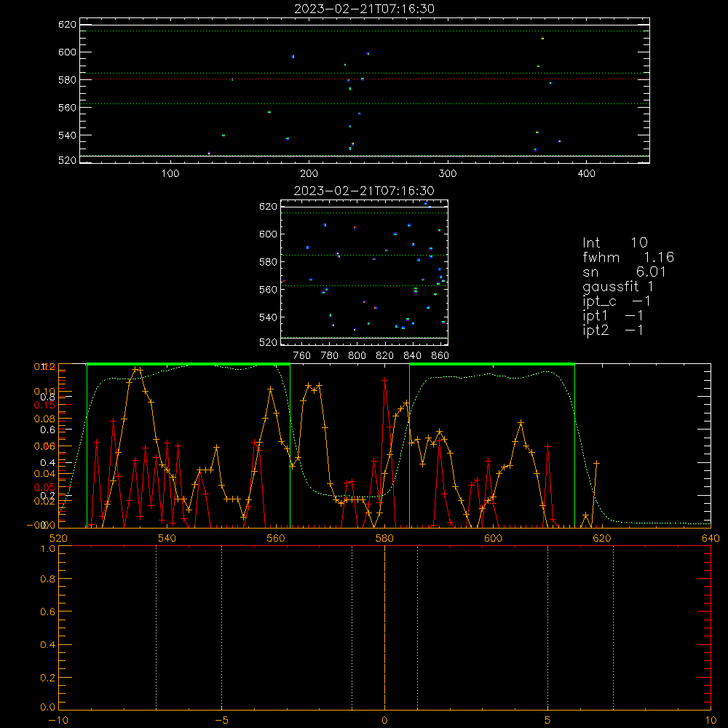Viewport: 728px width, 728px height.
Task: Click x-axis label 200 on top plot
Action: (309, 174)
